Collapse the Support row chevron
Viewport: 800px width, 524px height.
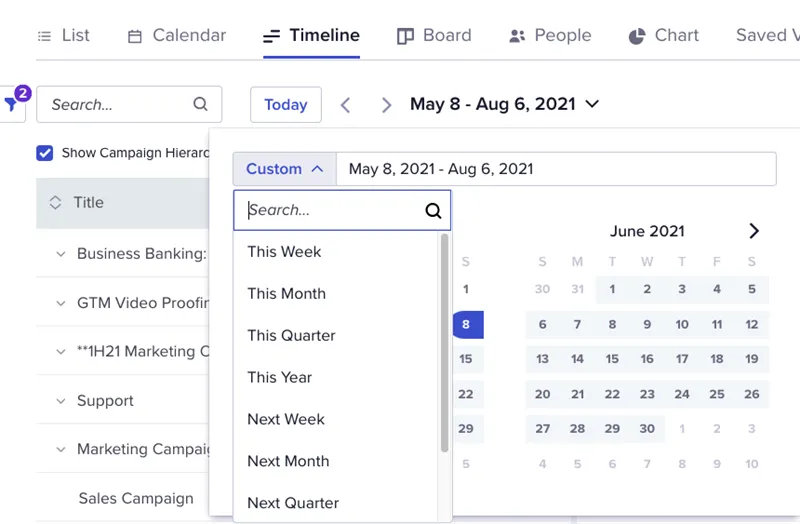pyautogui.click(x=61, y=401)
